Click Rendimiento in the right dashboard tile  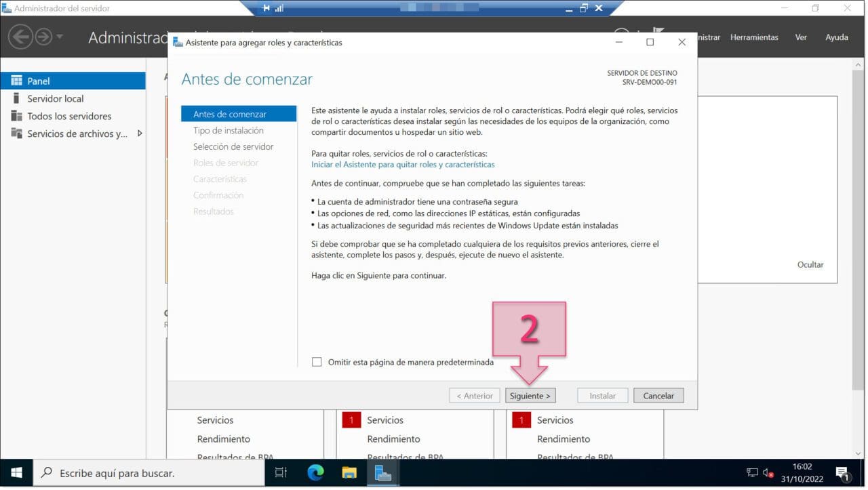pos(564,439)
